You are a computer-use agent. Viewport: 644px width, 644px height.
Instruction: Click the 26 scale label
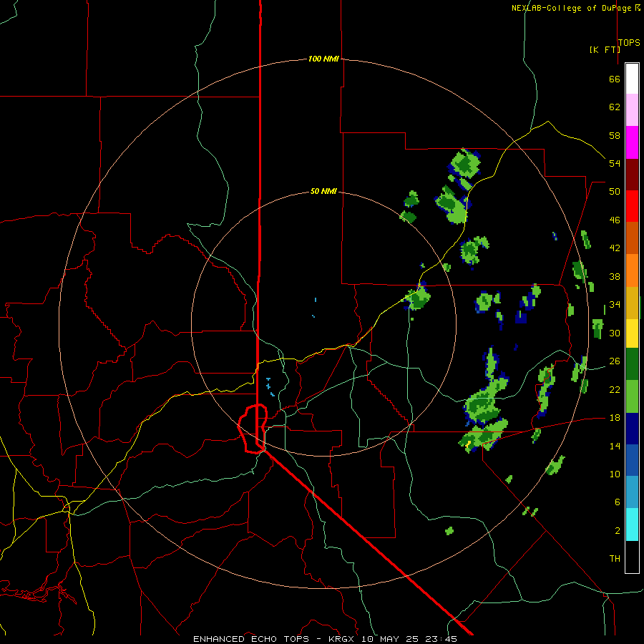(x=615, y=361)
